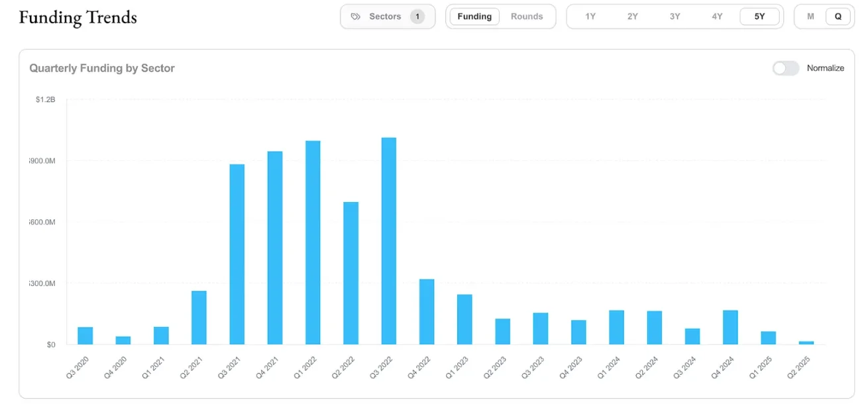Screen dimensions: 868x404
Task: Open the Sectors filter dropdown
Action: point(385,17)
